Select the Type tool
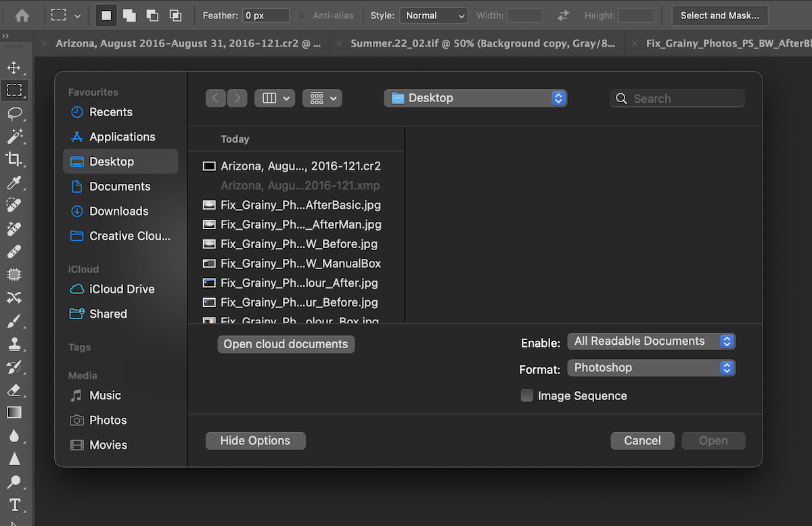Image resolution: width=812 pixels, height=526 pixels. click(x=15, y=504)
